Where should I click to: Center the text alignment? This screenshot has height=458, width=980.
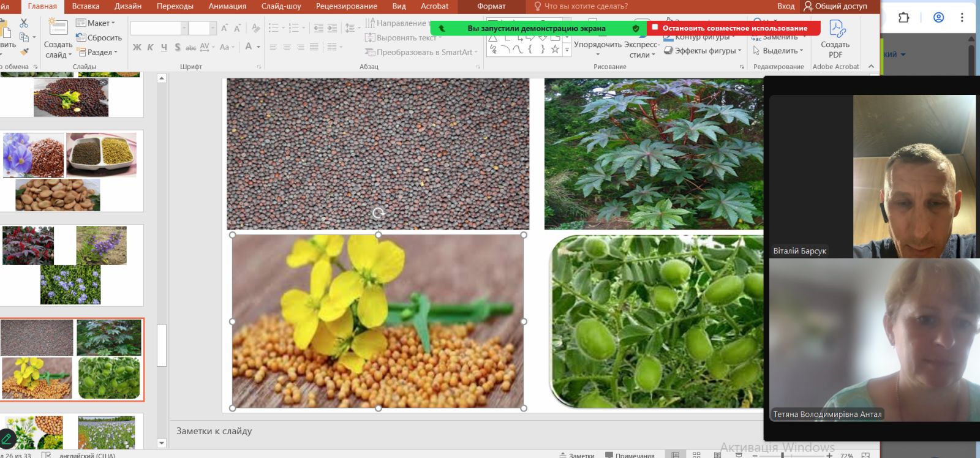287,47
